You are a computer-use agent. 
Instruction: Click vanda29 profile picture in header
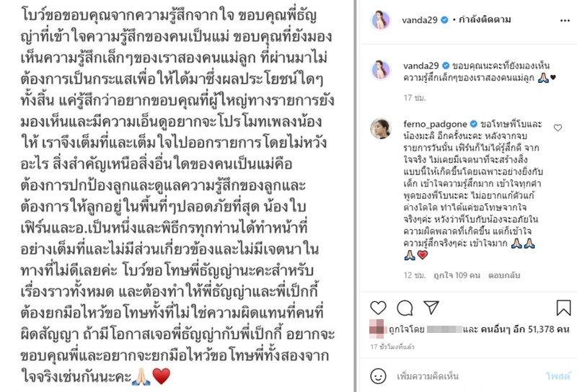point(381,20)
